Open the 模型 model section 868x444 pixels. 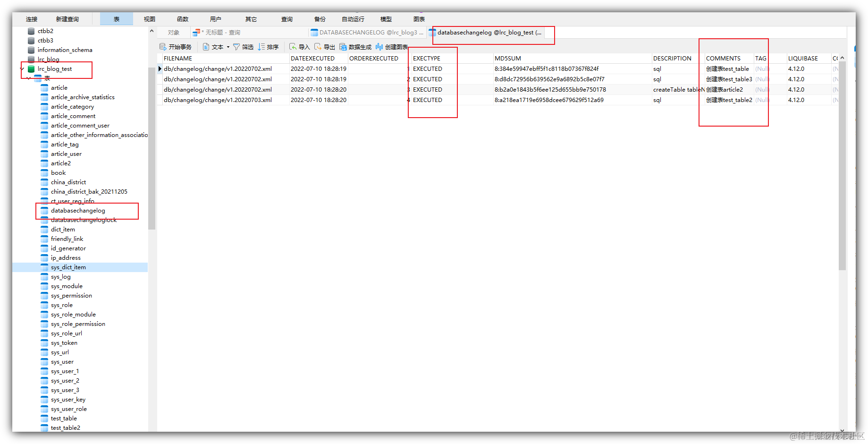[386, 19]
